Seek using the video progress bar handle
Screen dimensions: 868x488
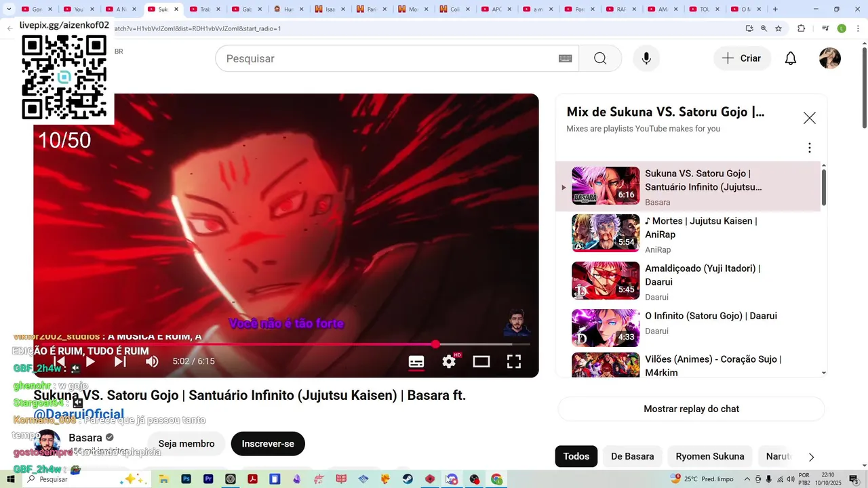click(435, 344)
